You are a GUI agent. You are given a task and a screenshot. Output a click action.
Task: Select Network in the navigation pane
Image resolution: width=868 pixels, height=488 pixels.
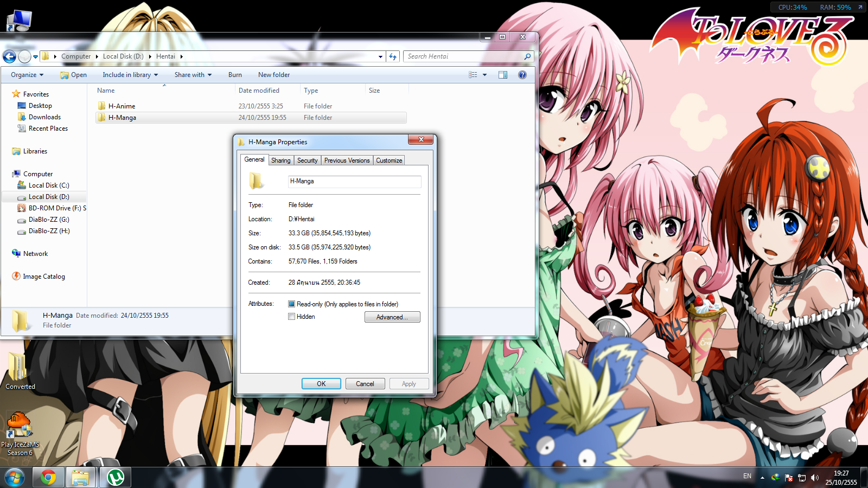pos(35,254)
